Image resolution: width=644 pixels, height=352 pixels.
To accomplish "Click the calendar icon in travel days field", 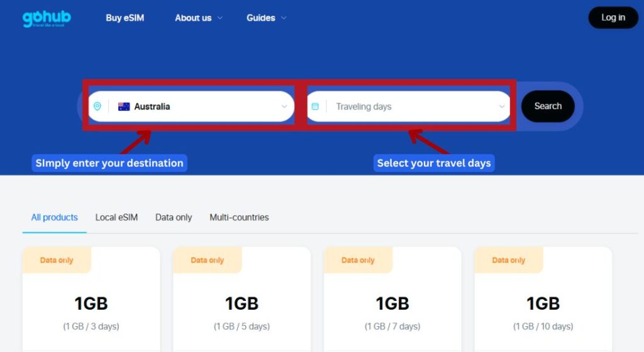I will [315, 106].
